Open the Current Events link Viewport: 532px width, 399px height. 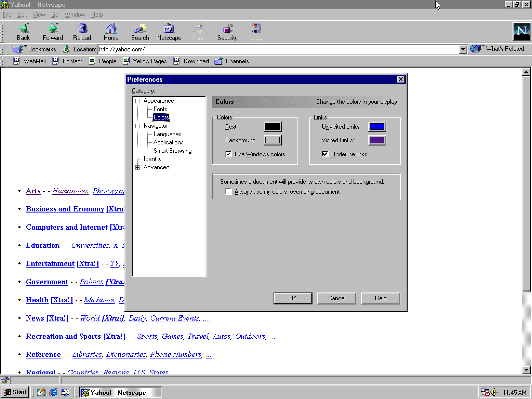[x=175, y=318]
